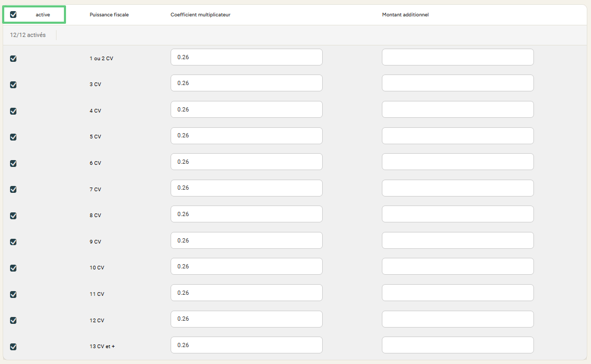Viewport: 591px width, 364px height.
Task: Click the 9 CV coefficient input field
Action: [x=247, y=240]
